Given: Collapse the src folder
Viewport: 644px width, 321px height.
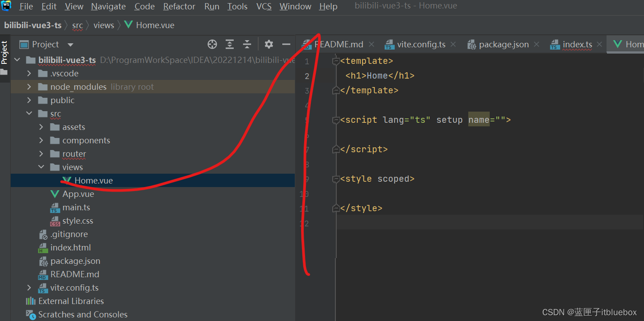Looking at the screenshot, I should tap(29, 113).
